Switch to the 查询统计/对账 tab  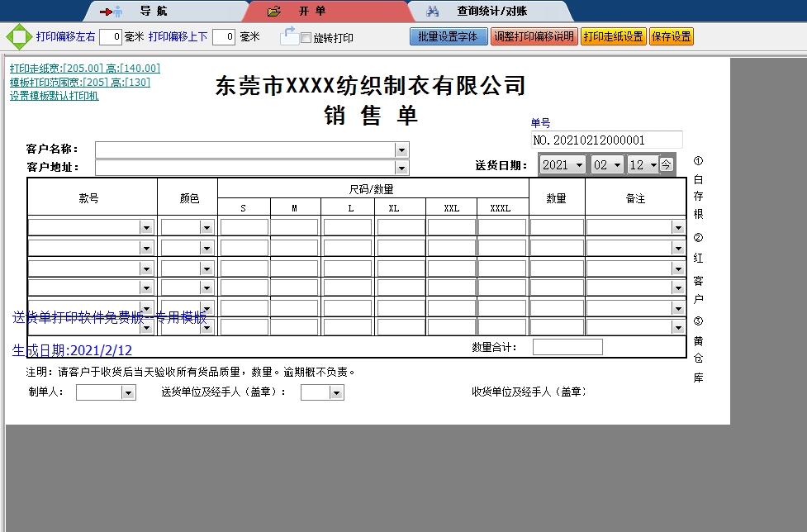491,12
